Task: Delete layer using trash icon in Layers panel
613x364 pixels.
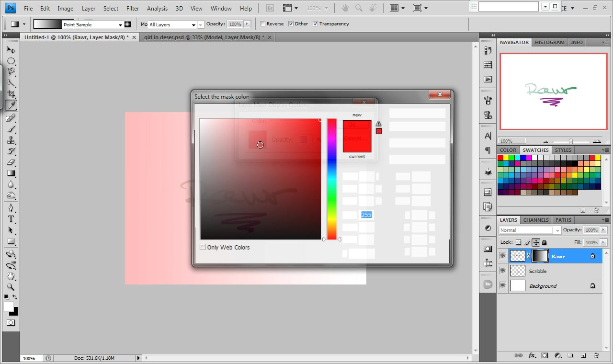Action: click(x=596, y=356)
